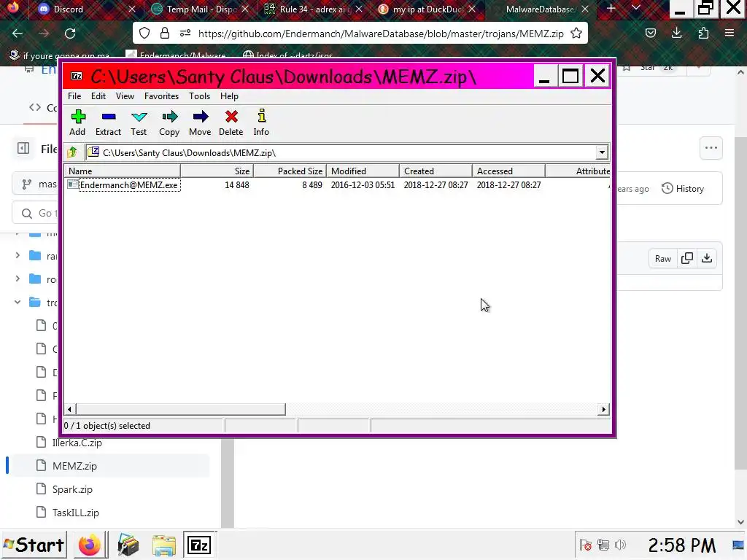
Task: Sort by the Accessed column header
Action: tap(508, 171)
